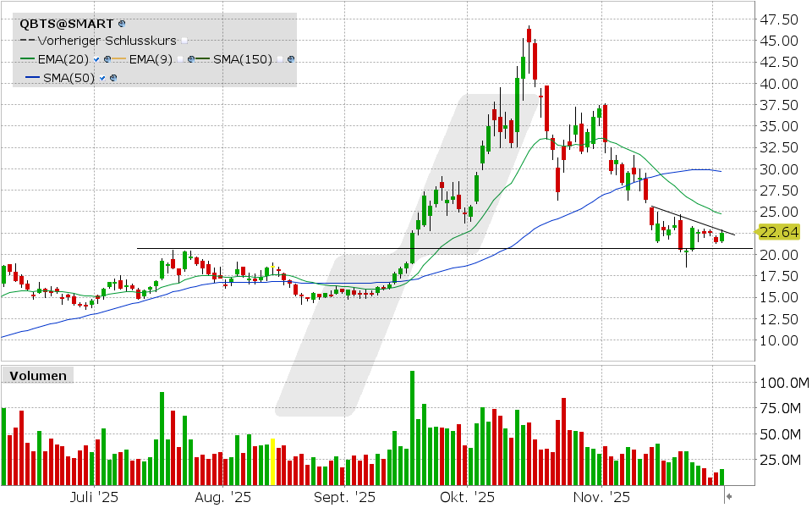The height and width of the screenshot is (508, 812).
Task: Click the Volumen panel header
Action: click(38, 375)
